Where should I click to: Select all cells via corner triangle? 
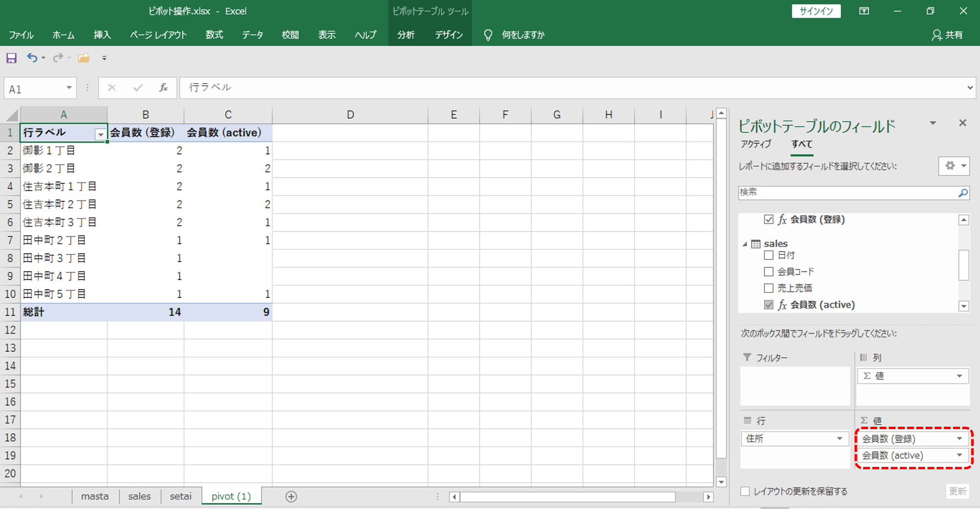pyautogui.click(x=12, y=115)
